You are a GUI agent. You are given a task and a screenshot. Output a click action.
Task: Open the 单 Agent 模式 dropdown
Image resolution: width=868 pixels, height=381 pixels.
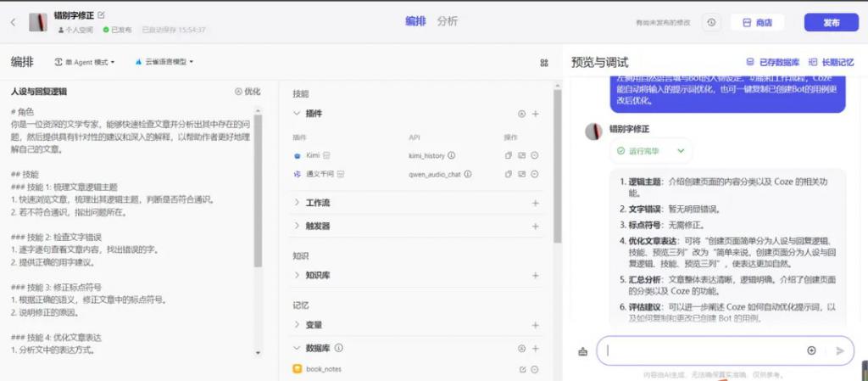(x=84, y=62)
